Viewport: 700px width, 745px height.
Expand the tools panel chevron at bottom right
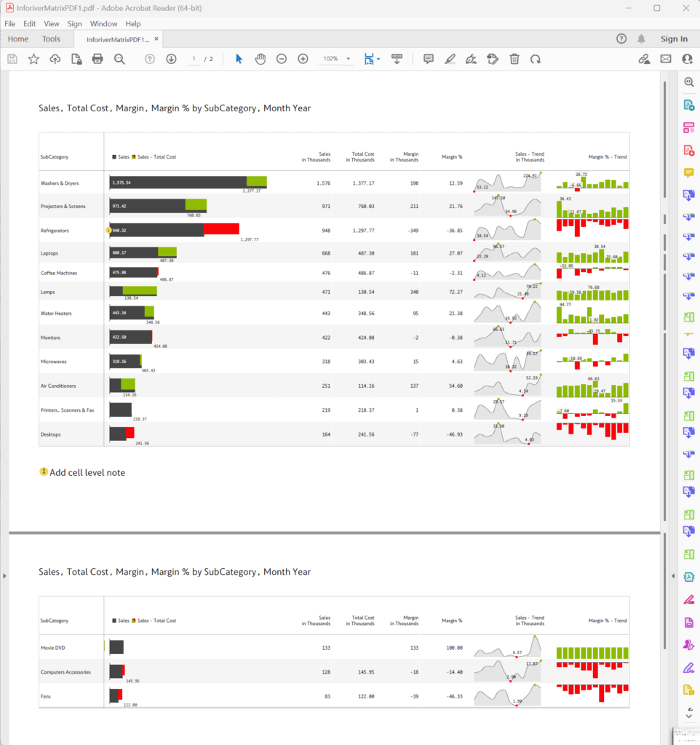[688, 715]
